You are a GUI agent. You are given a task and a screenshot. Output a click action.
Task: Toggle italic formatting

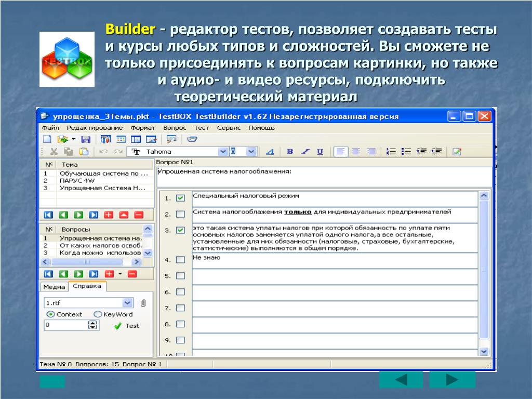coord(305,152)
